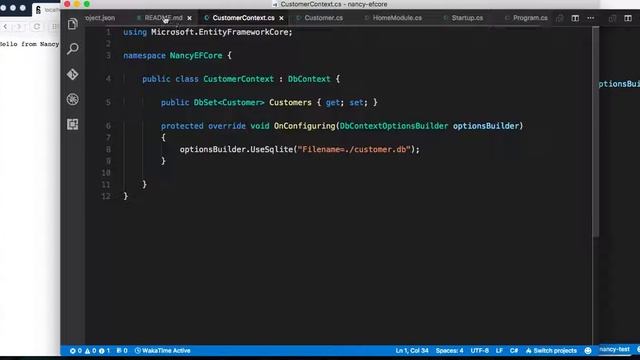Click the window title CustomerContext.cs - nancy-efcore
640x360 pixels.
point(333,4)
